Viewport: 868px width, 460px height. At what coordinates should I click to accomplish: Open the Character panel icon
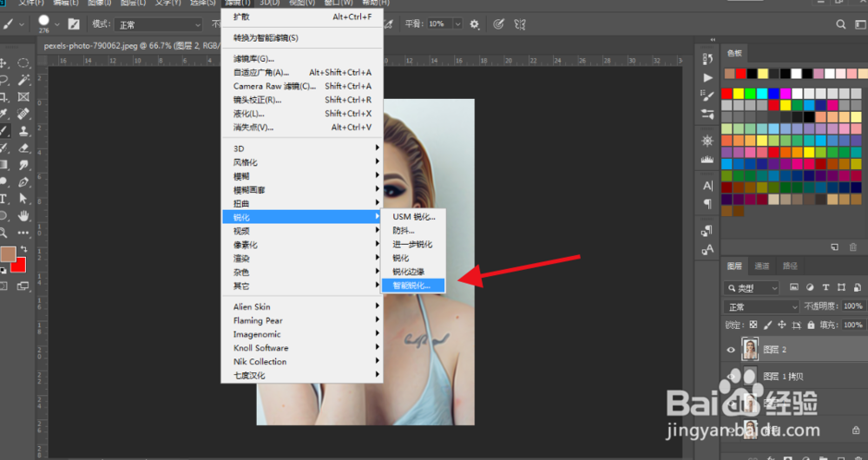point(707,186)
